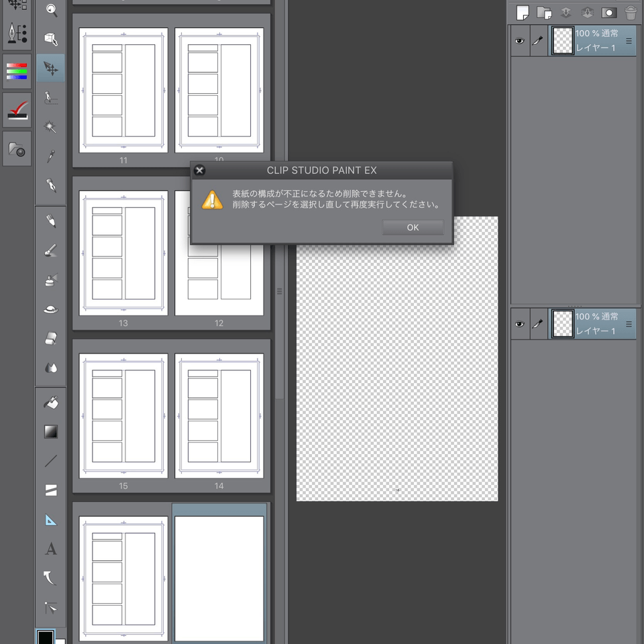Select the Ruler triangle tool
This screenshot has width=644, height=644.
(51, 520)
